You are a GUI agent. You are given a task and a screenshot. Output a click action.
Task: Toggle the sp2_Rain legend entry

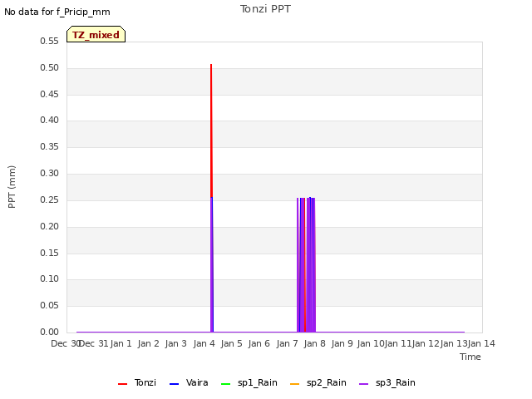318,382
